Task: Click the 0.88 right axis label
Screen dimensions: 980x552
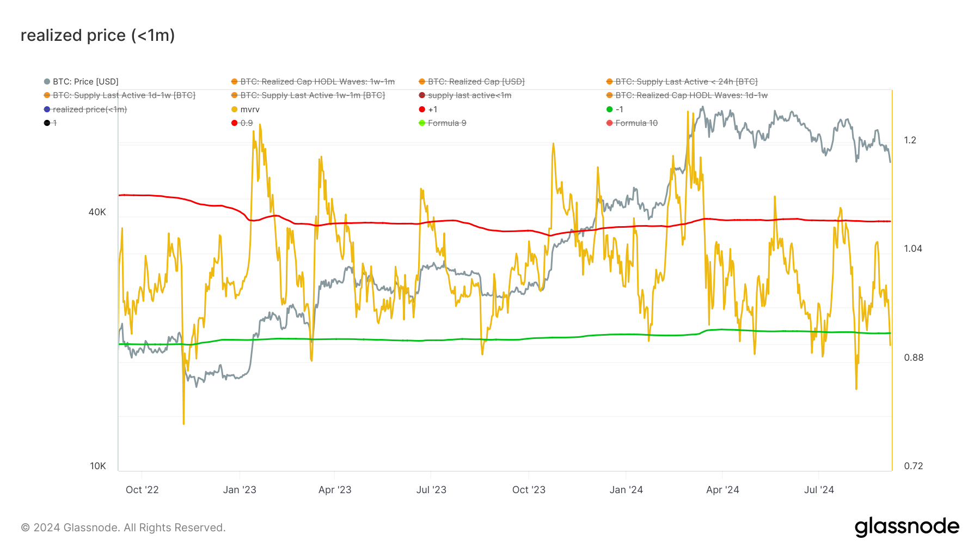Action: pos(914,357)
